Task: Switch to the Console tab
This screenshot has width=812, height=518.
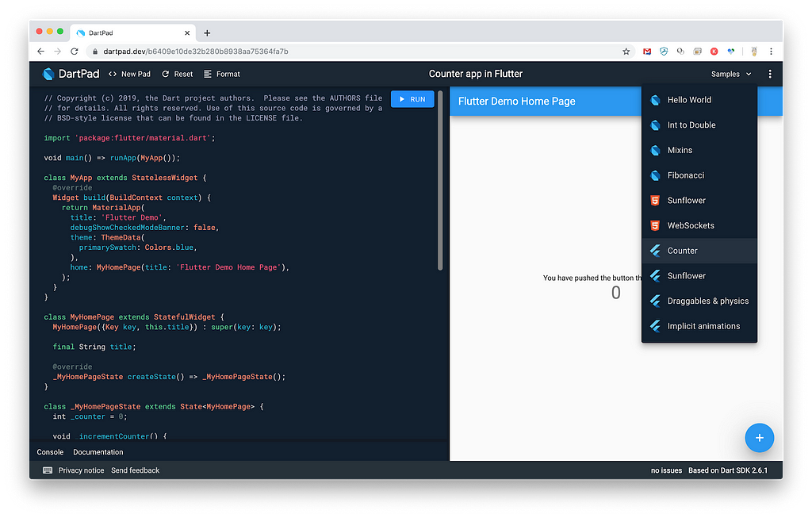Action: 50,452
